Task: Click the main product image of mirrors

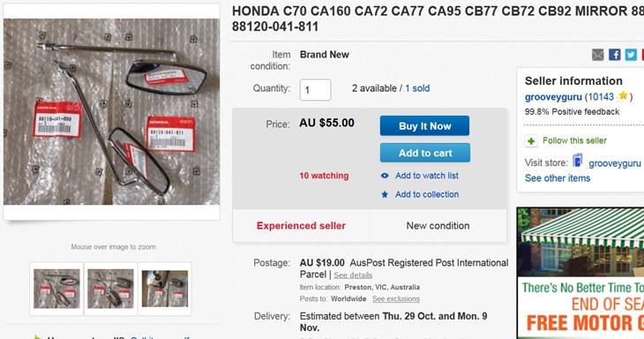Action: [x=112, y=112]
